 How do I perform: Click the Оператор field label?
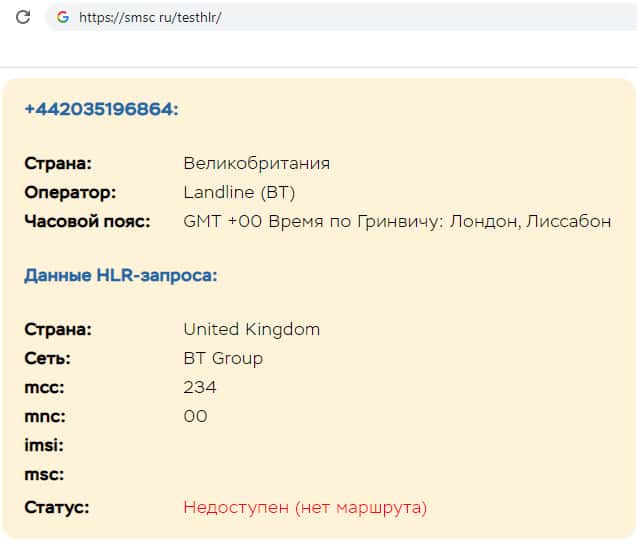(x=70, y=192)
